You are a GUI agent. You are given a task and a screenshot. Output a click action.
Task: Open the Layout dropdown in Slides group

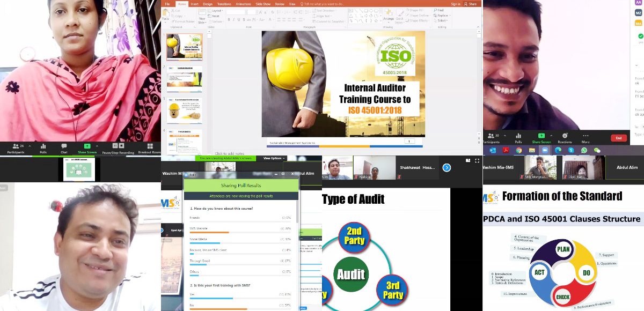217,10
